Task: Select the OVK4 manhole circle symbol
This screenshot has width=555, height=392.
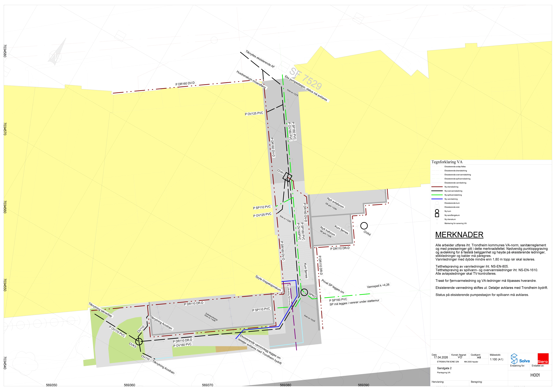Action: [364, 226]
